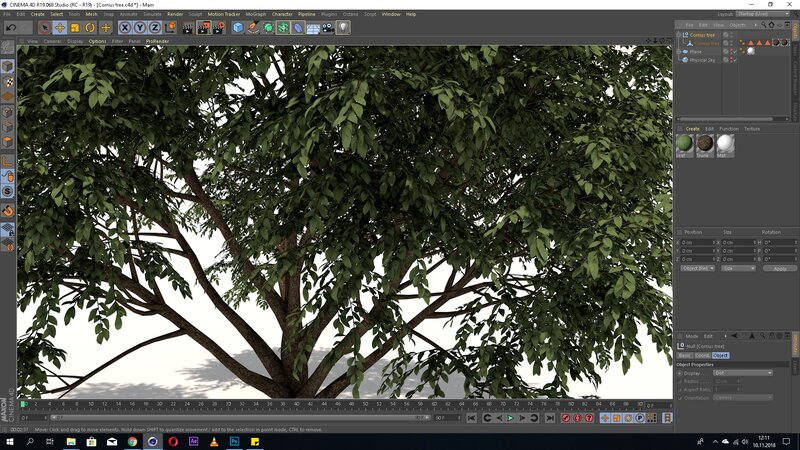Click the Camera object icon

328,28
